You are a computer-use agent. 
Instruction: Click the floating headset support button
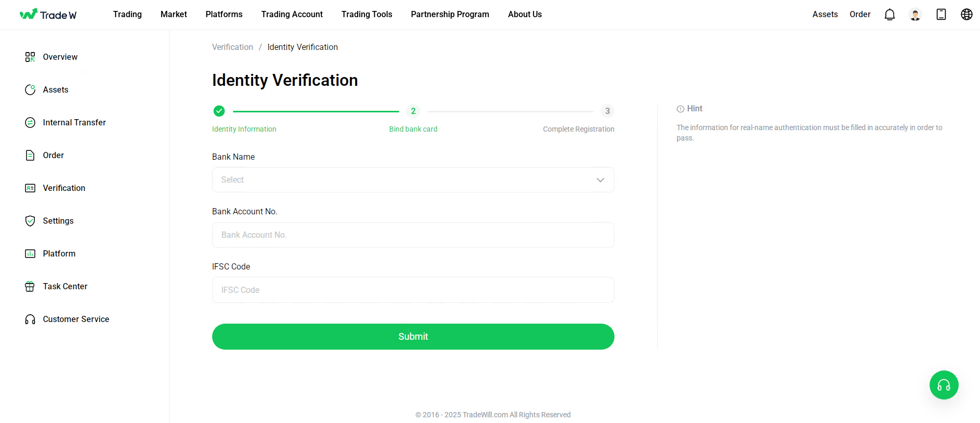point(944,385)
